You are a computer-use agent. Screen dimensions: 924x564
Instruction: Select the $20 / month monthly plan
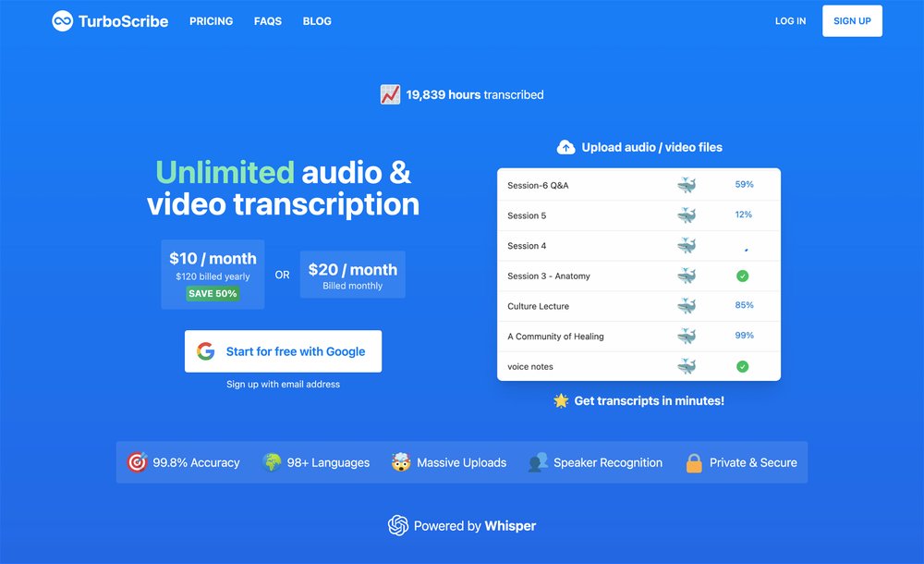(x=352, y=275)
